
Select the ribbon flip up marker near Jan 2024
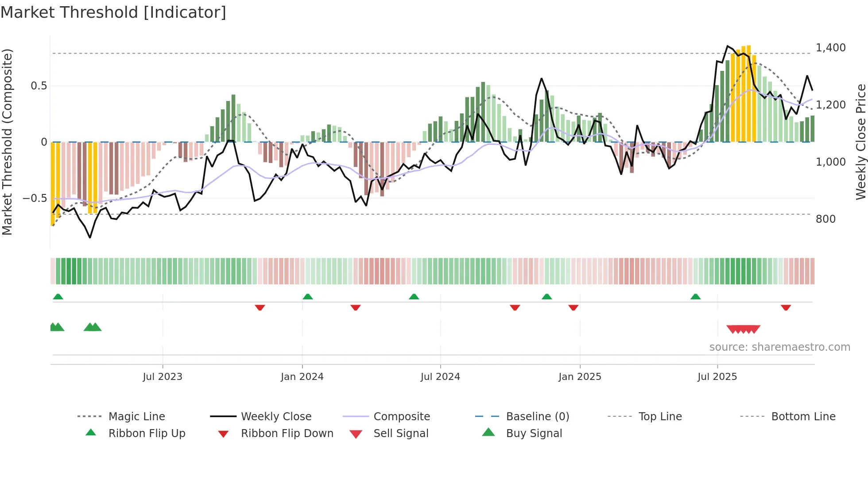pyautogui.click(x=308, y=297)
